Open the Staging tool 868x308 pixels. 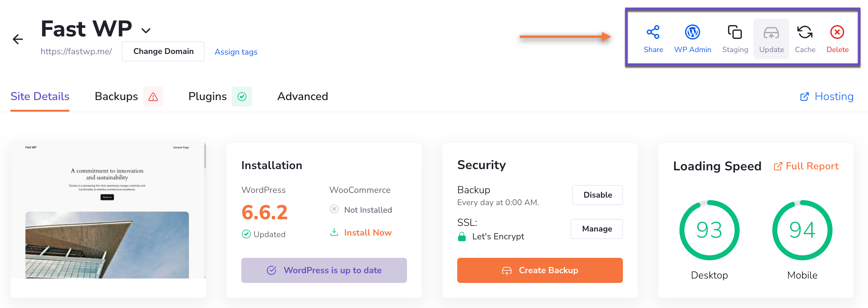pos(735,38)
